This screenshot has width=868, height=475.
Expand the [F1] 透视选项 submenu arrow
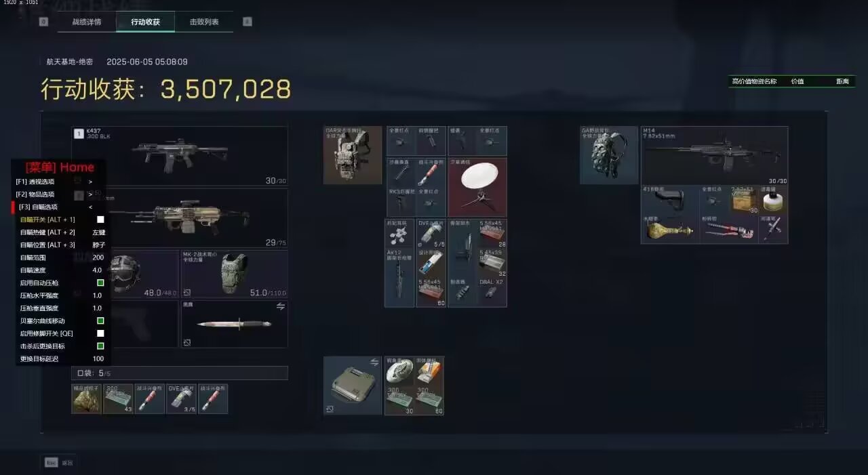click(90, 182)
